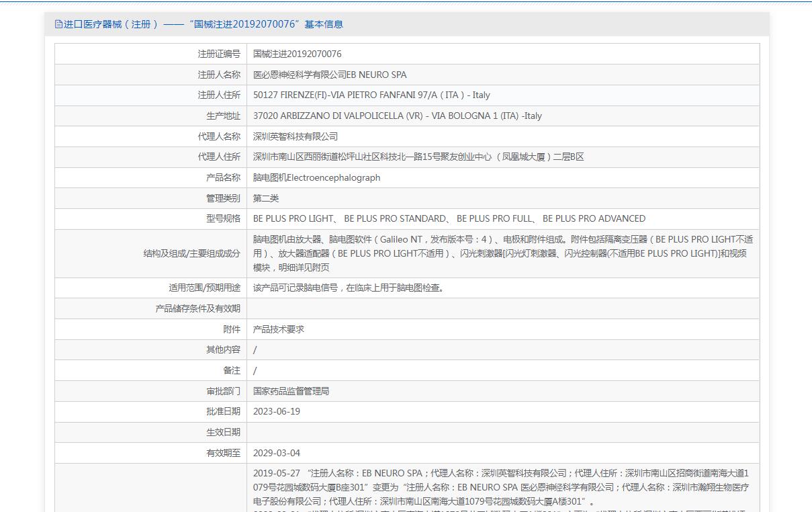The image size is (812, 512).
Task: Select registration number value 国械注进20192070076
Action: (x=297, y=54)
